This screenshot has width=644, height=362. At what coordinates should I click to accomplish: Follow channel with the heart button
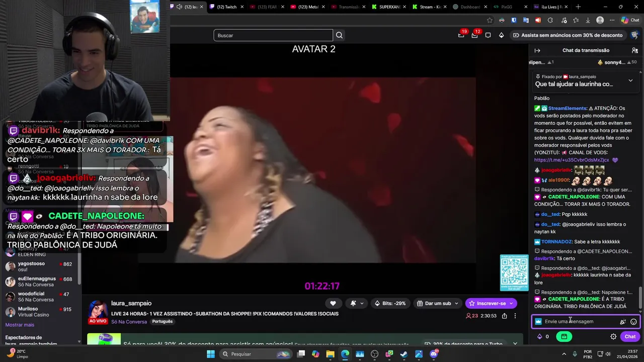[333, 303]
